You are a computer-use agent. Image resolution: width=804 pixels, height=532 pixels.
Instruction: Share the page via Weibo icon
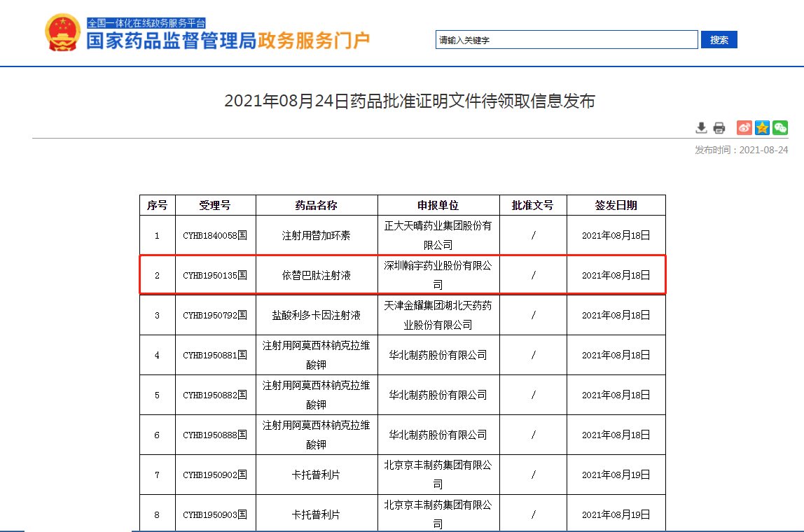[744, 127]
